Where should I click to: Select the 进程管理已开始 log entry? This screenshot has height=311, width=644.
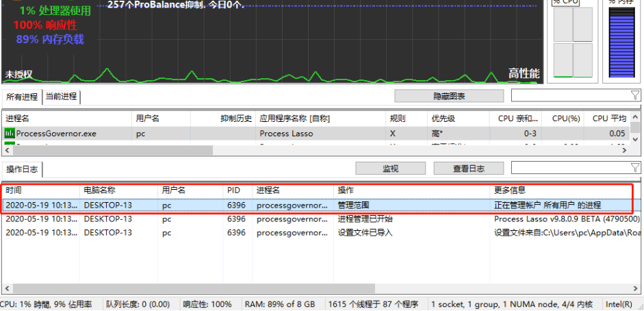[x=322, y=219]
